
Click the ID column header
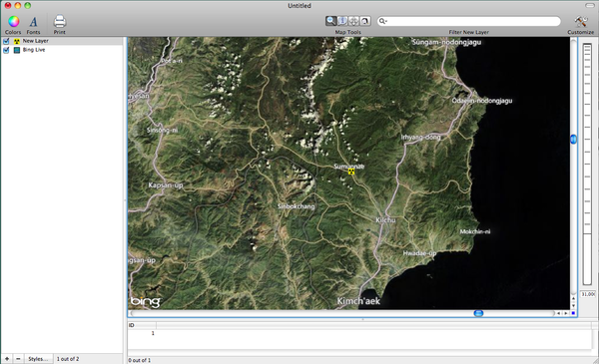(x=142, y=325)
